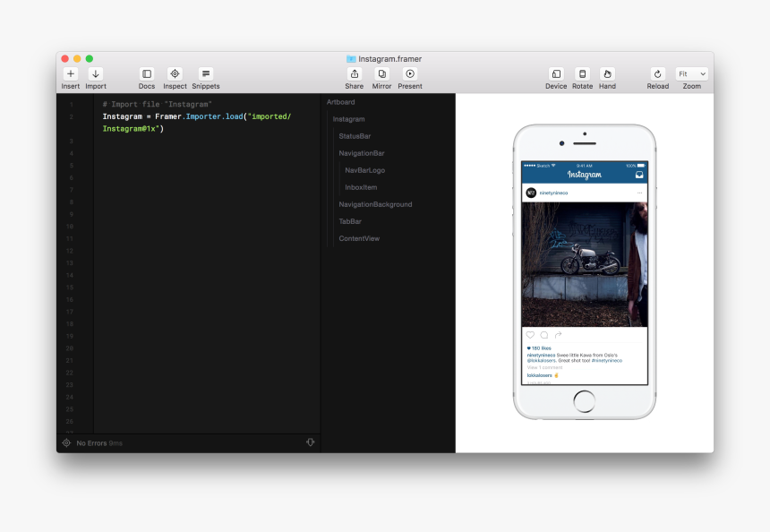Open the Snippets menu

[x=205, y=74]
